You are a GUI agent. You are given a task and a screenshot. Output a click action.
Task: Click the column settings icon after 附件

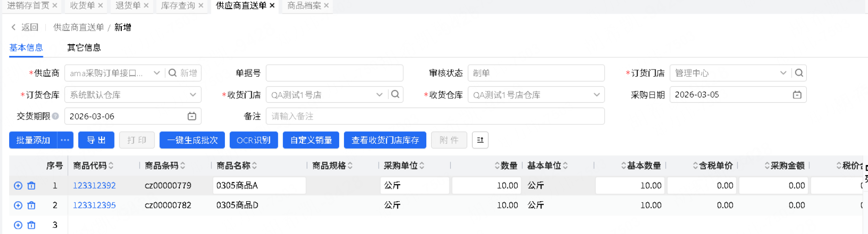coord(480,140)
